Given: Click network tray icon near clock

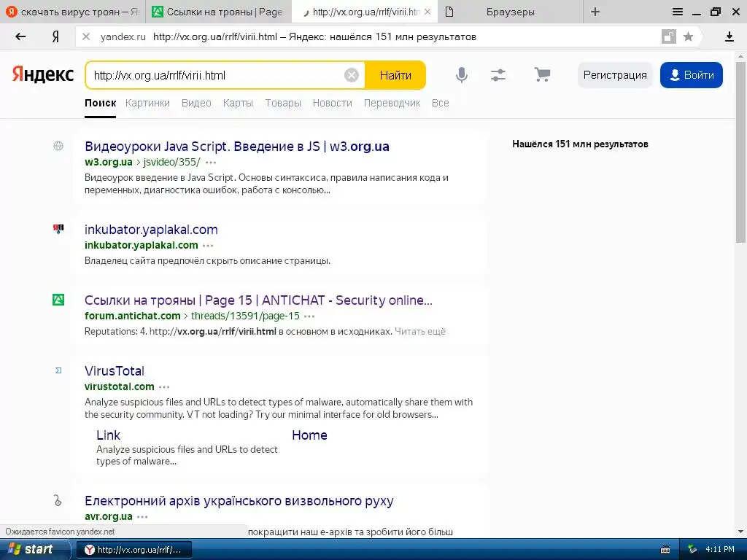Looking at the screenshot, I should 692,550.
